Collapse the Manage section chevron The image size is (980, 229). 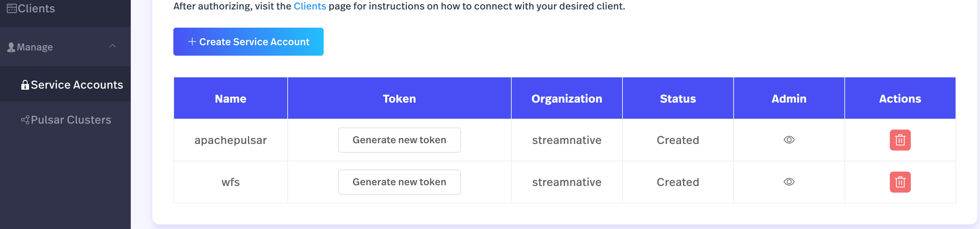pyautogui.click(x=113, y=46)
